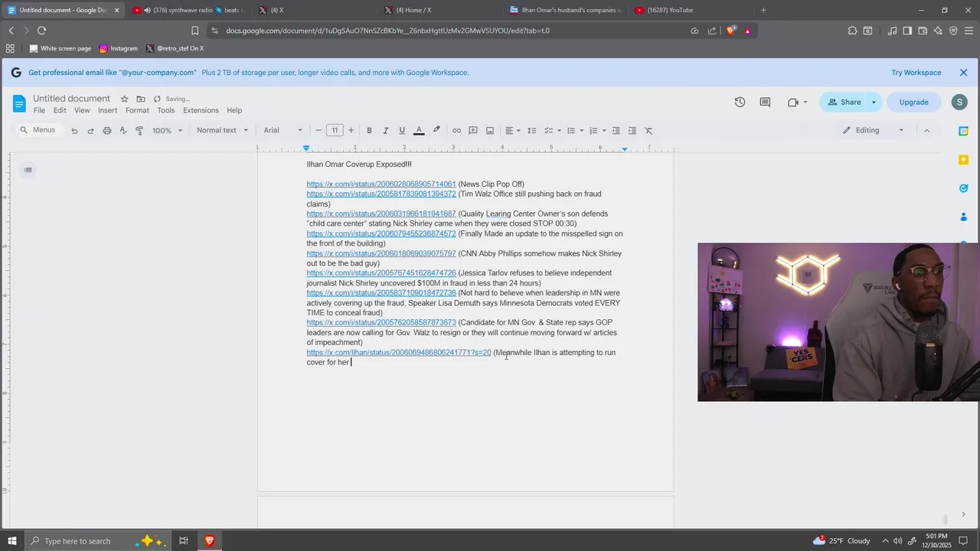
Task: Open spelling and grammar check icon
Action: 123,131
